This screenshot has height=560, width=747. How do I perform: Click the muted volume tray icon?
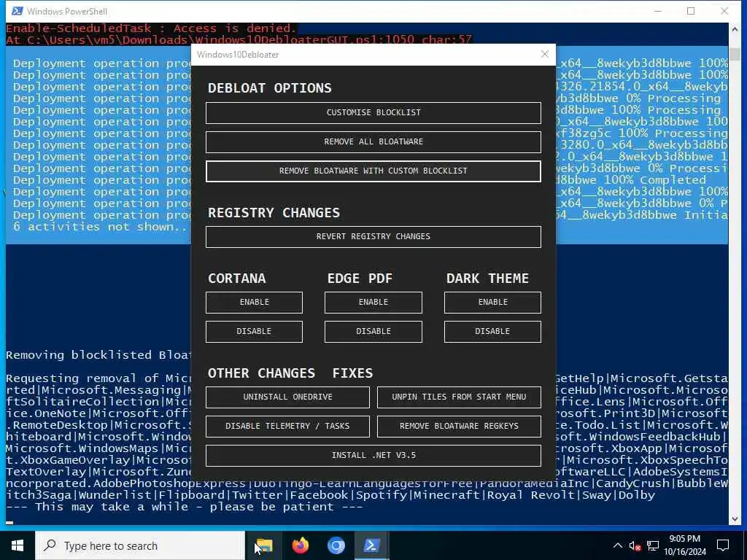[x=635, y=545]
